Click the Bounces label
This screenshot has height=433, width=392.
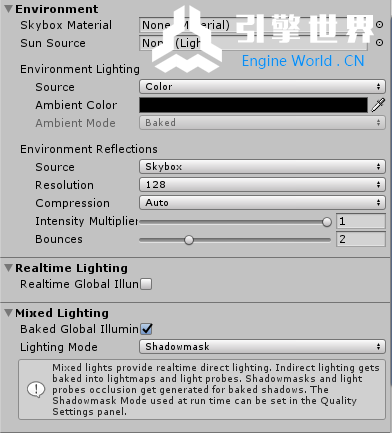click(x=59, y=239)
